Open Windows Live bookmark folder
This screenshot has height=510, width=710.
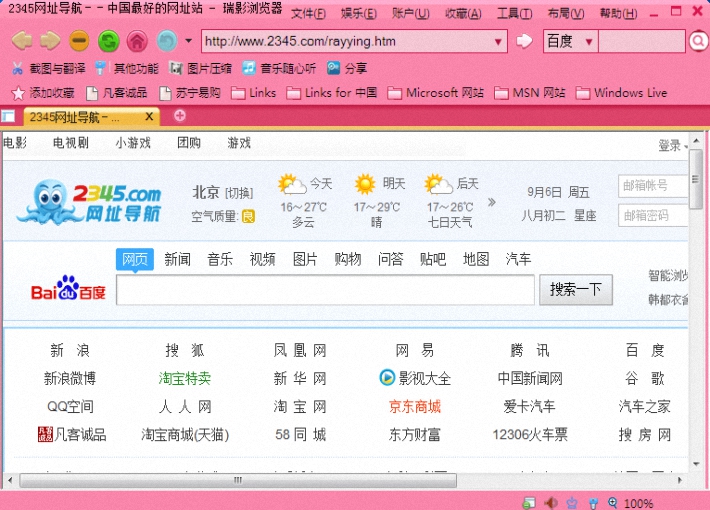(622, 93)
